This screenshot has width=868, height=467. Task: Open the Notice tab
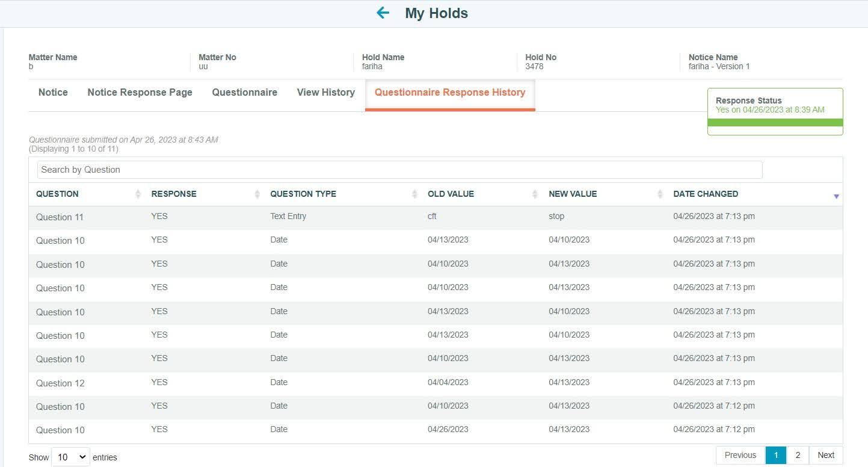tap(53, 93)
